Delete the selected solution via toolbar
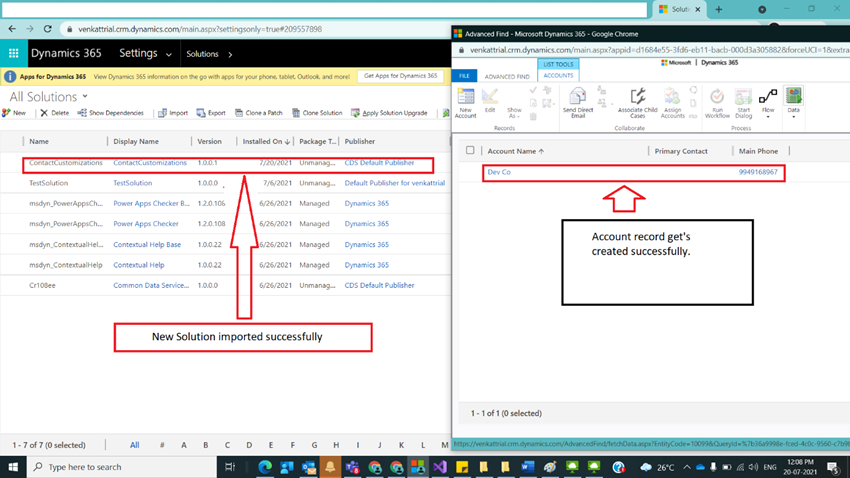This screenshot has height=478, width=850. coord(54,113)
